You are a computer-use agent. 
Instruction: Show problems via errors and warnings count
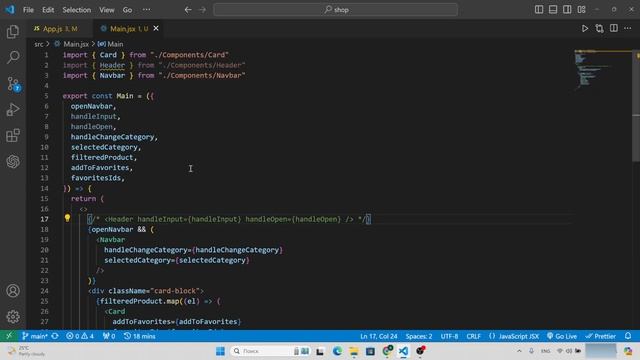(80, 336)
